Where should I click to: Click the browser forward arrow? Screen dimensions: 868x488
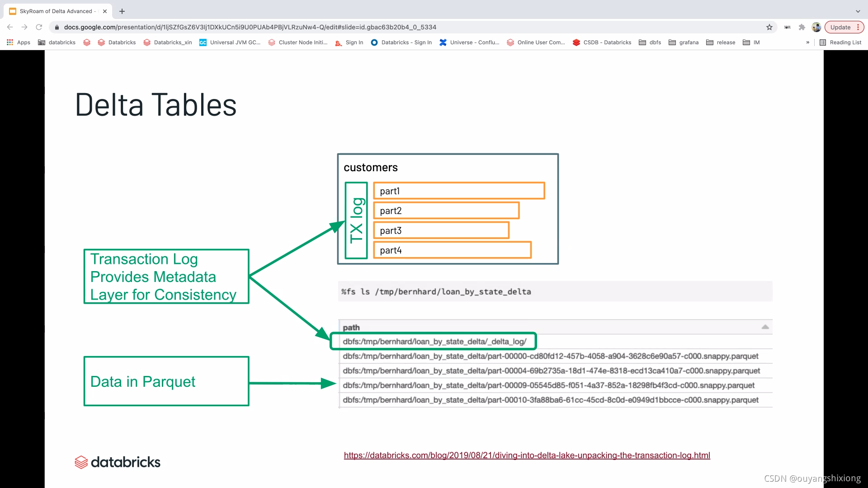pyautogui.click(x=24, y=27)
